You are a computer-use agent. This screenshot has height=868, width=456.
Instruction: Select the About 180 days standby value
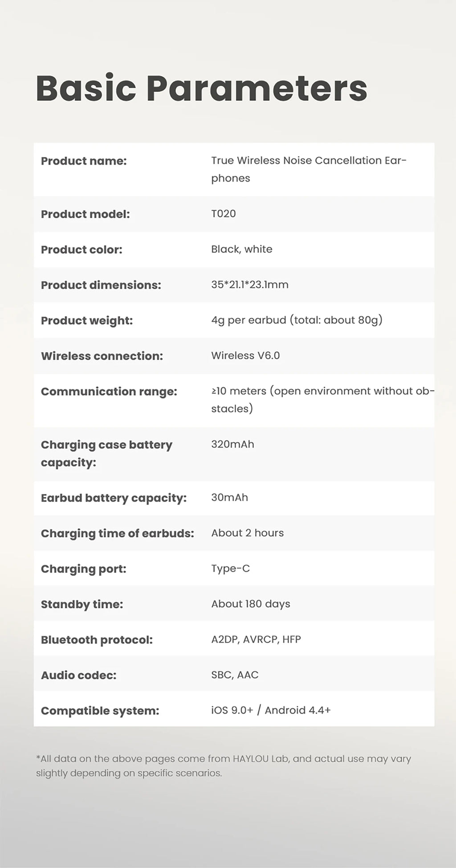pyautogui.click(x=251, y=604)
